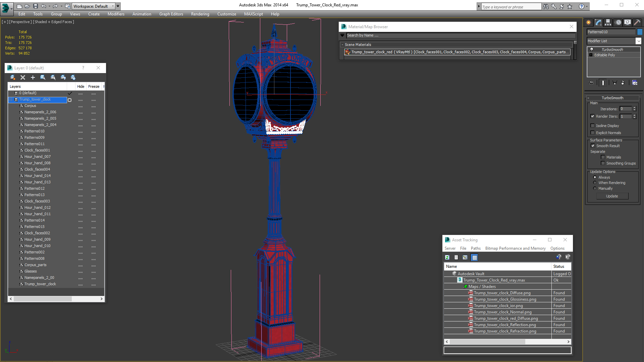This screenshot has width=644, height=362.
Task: Click the Save File floppy icon
Action: click(x=35, y=6)
